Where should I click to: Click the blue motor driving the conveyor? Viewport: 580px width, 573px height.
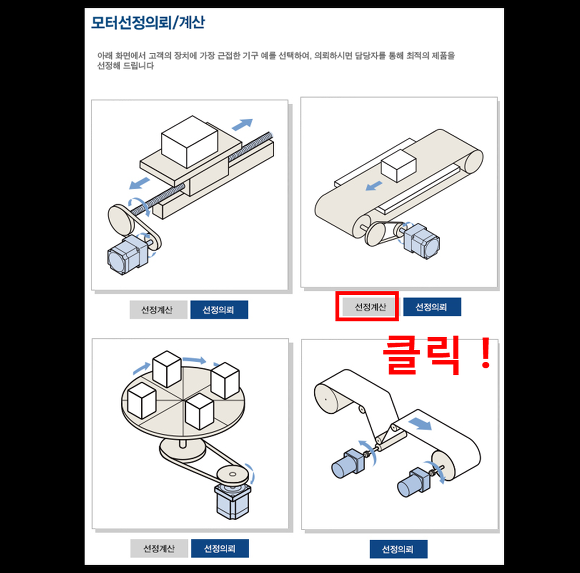coord(422,240)
